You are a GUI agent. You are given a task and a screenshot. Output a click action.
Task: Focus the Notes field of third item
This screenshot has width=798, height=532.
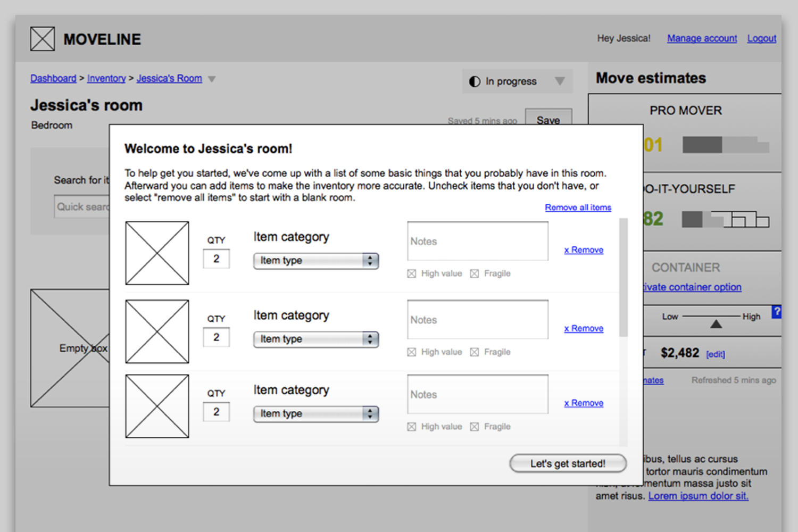click(478, 394)
